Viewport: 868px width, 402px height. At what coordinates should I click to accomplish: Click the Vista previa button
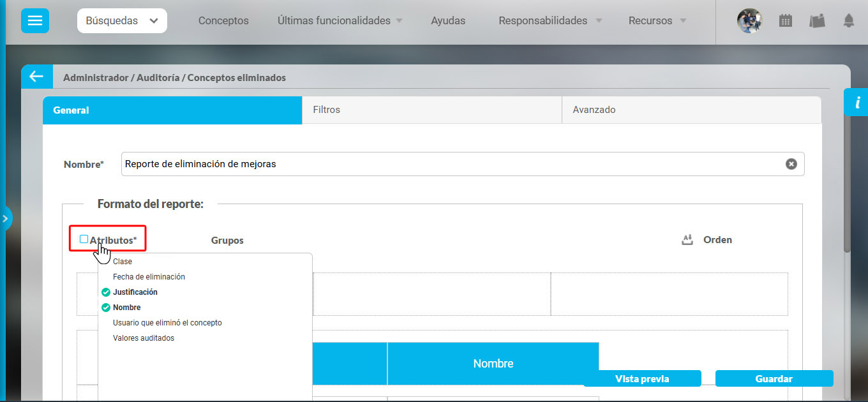[x=642, y=378]
